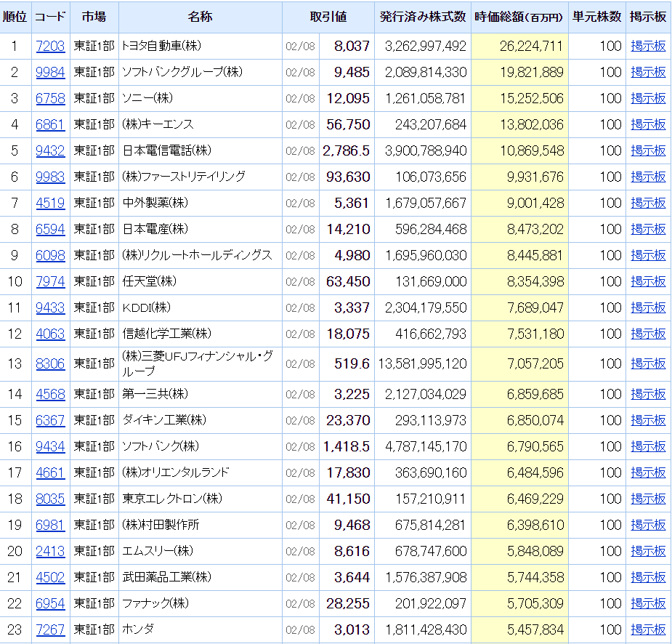
Task: Open stock code 6861 link
Action: click(50, 124)
